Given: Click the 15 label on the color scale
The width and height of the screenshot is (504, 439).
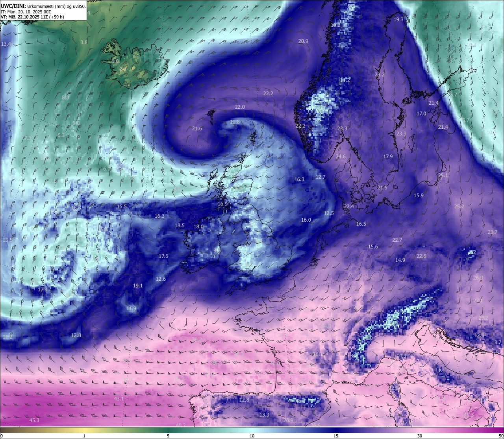Looking at the screenshot, I should click(336, 436).
